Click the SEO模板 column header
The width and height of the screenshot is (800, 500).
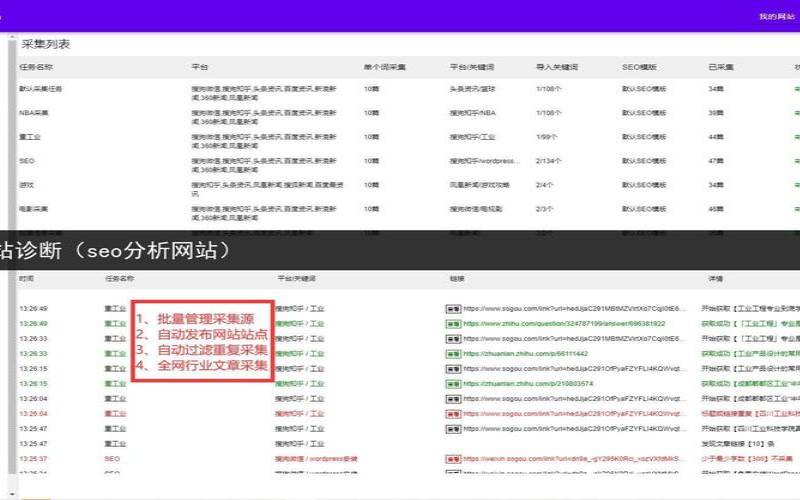pyautogui.click(x=639, y=67)
